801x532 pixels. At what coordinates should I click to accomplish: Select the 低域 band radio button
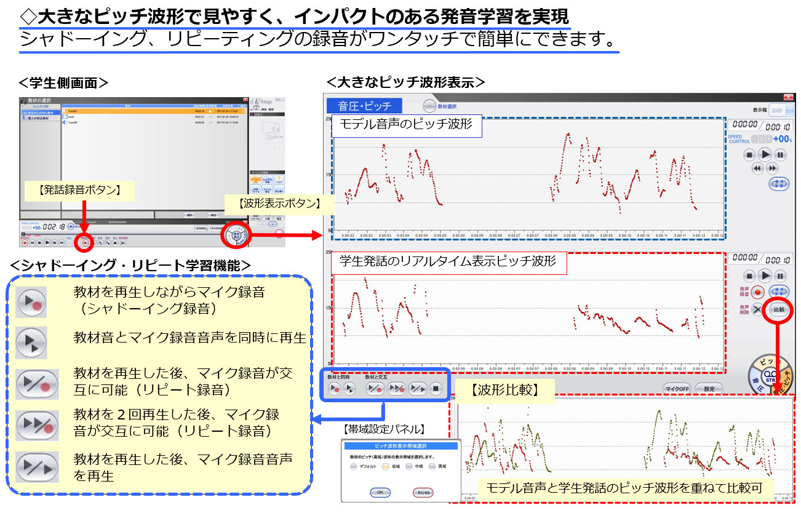coord(385,467)
